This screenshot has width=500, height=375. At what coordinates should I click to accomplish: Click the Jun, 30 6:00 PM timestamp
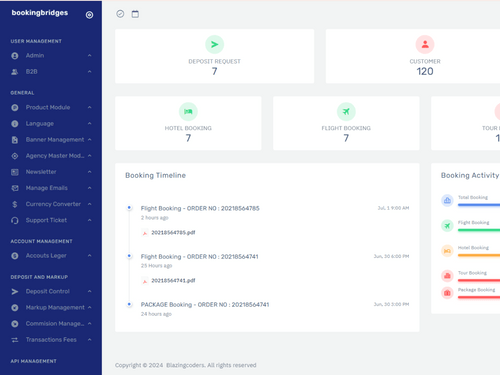[391, 256]
